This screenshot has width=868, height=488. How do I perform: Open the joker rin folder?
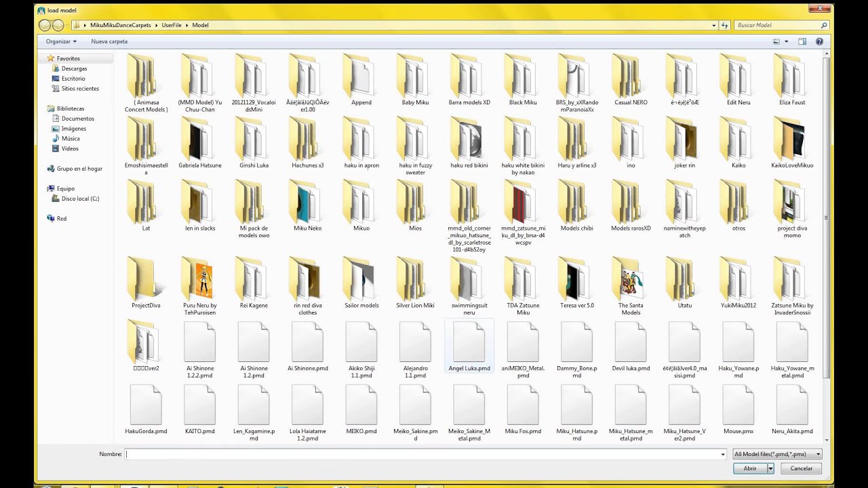[685, 143]
